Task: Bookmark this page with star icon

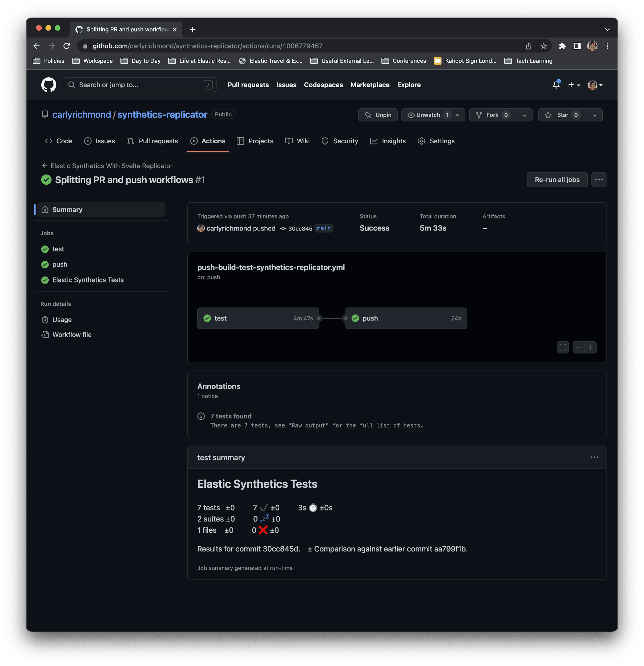Action: [x=543, y=46]
